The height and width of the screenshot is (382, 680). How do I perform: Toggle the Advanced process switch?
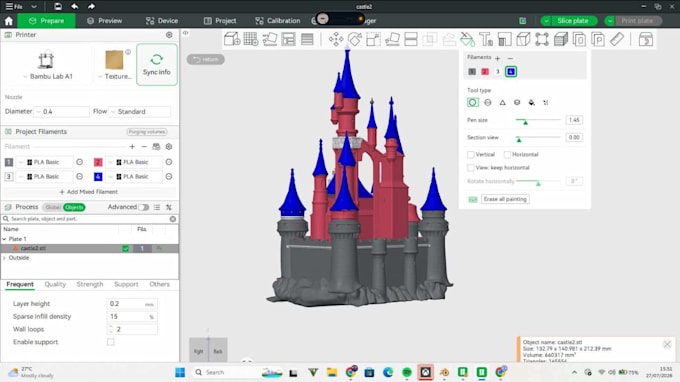click(x=144, y=207)
